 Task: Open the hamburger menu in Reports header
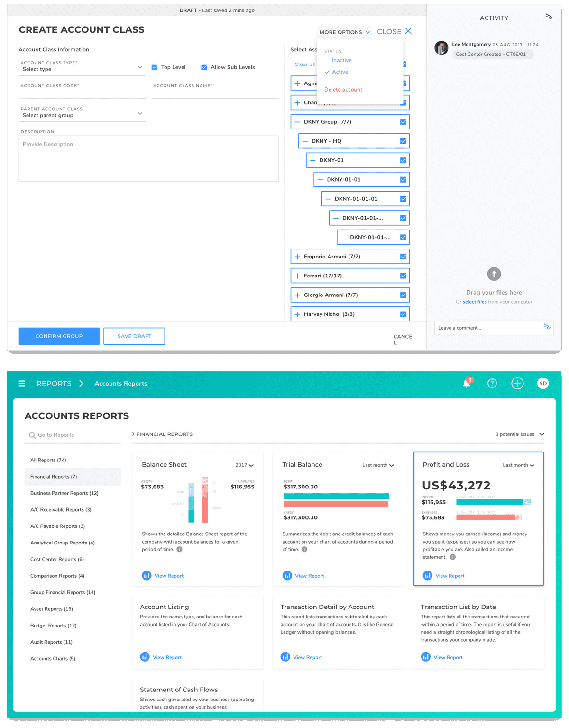click(22, 383)
